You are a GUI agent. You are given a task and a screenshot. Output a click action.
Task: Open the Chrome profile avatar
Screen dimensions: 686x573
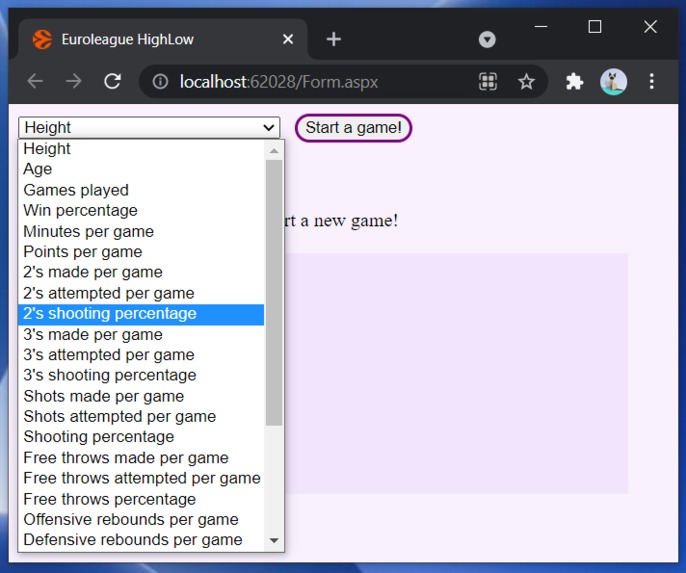[x=613, y=81]
